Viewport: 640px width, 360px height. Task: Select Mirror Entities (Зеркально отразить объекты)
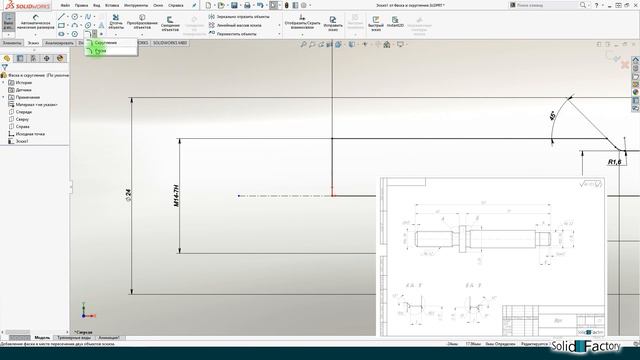tap(239, 17)
